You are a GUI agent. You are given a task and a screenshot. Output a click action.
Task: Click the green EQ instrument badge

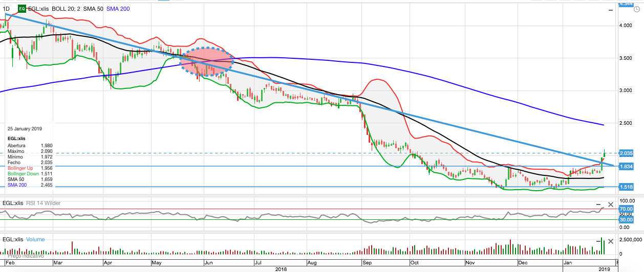tap(22, 9)
